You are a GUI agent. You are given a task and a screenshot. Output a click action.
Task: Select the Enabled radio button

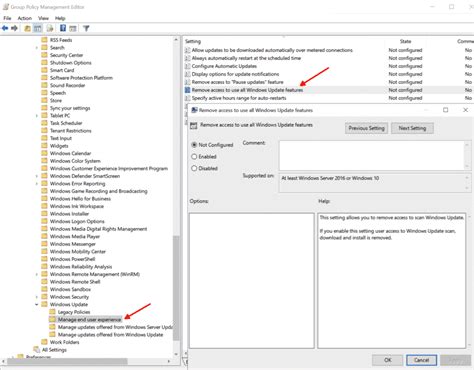(194, 156)
